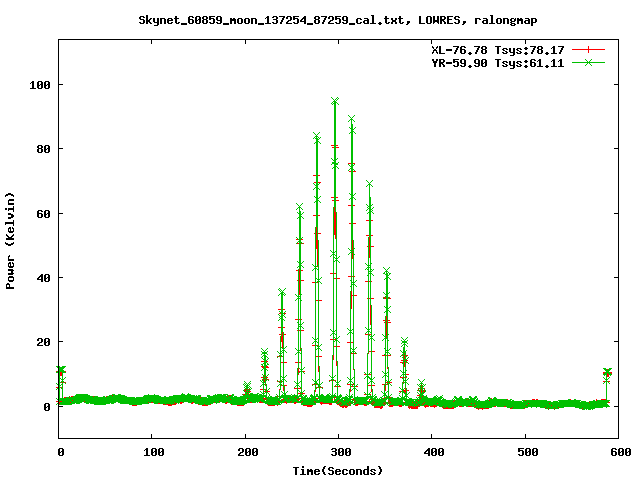Click the 'Time(Seconds)' x-axis label
The width and height of the screenshot is (640, 480).
pyautogui.click(x=338, y=471)
